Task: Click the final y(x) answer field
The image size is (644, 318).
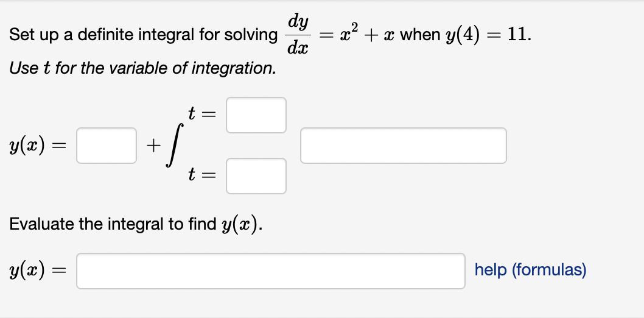Action: coord(271,270)
